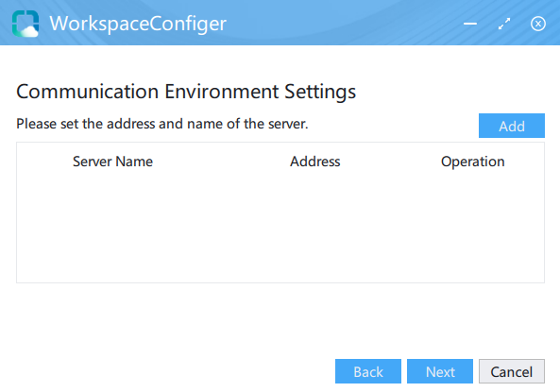Image resolution: width=560 pixels, height=392 pixels.
Task: Click empty title bar space beside title
Action: click(x=343, y=24)
